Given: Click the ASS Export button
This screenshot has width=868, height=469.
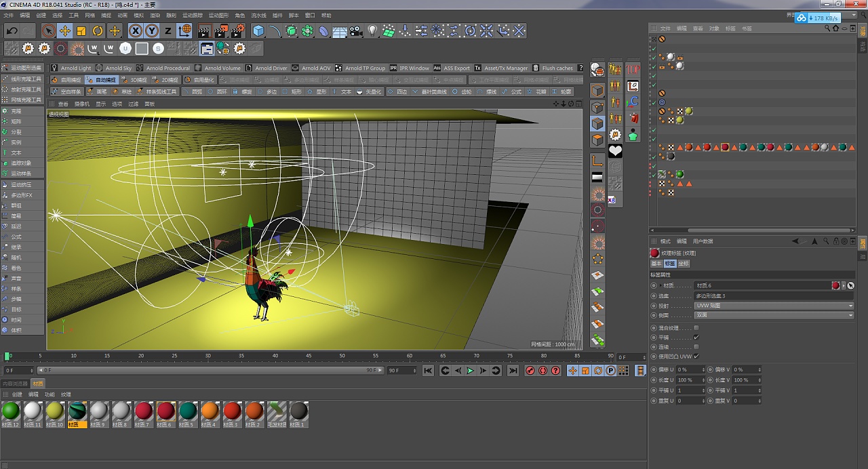Looking at the screenshot, I should tap(452, 68).
